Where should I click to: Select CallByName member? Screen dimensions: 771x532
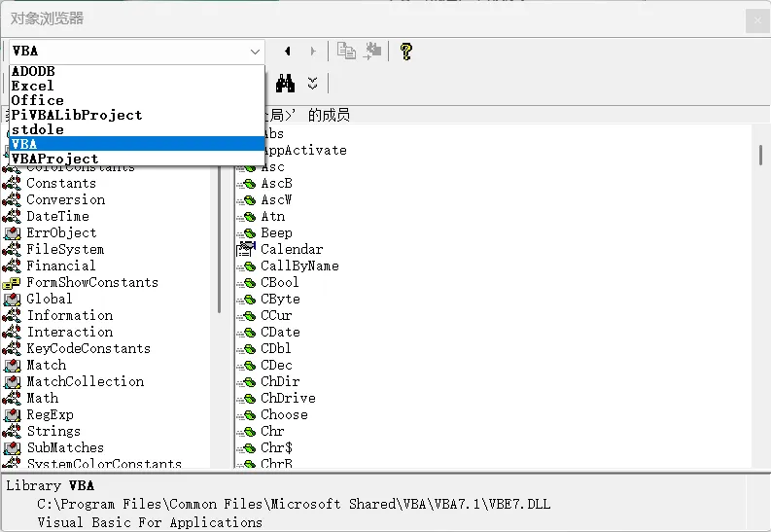pyautogui.click(x=299, y=266)
